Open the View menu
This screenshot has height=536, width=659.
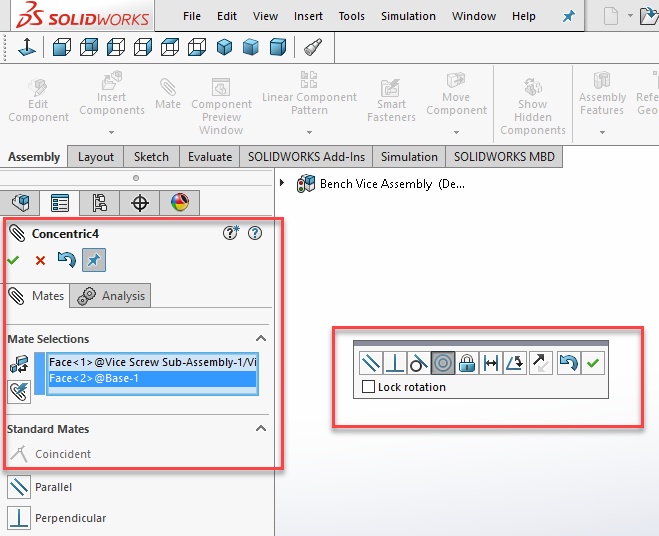265,16
